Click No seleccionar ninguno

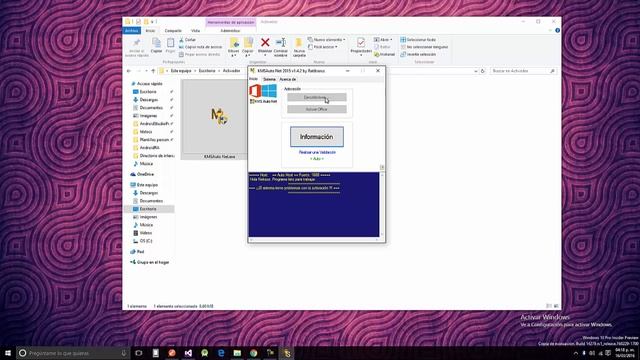424,47
